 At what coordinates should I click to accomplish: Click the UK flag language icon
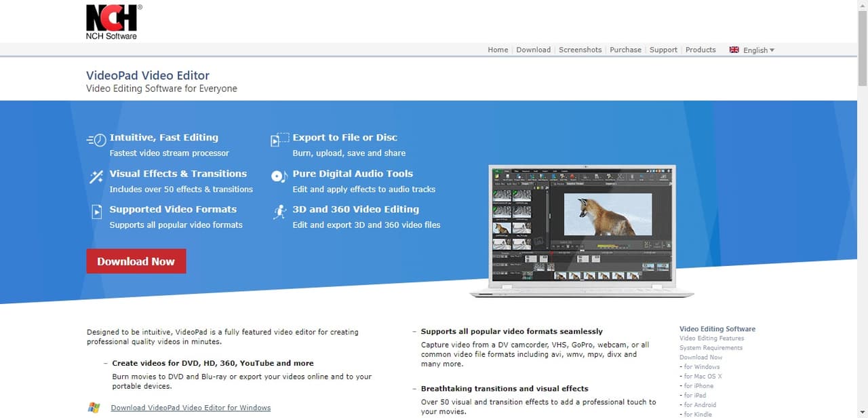[x=734, y=50]
